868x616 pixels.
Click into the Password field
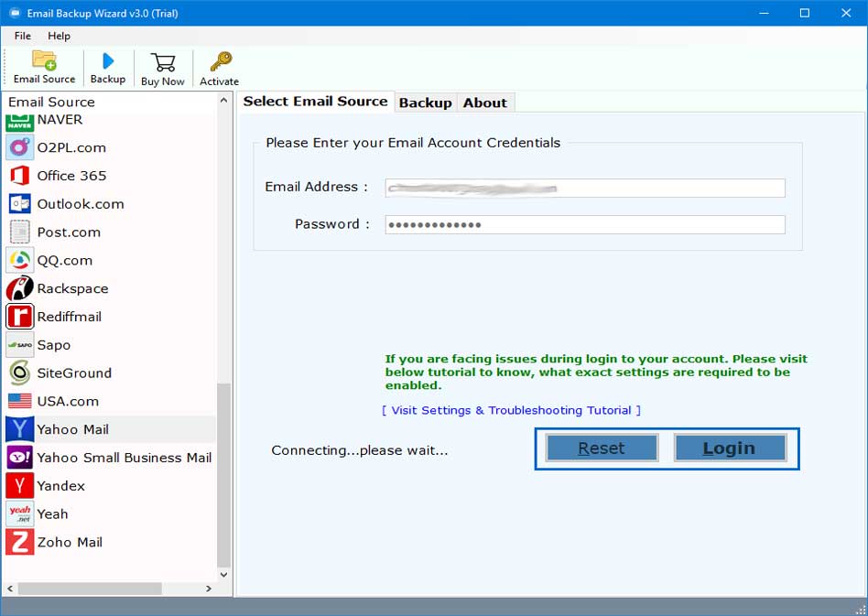click(x=585, y=224)
